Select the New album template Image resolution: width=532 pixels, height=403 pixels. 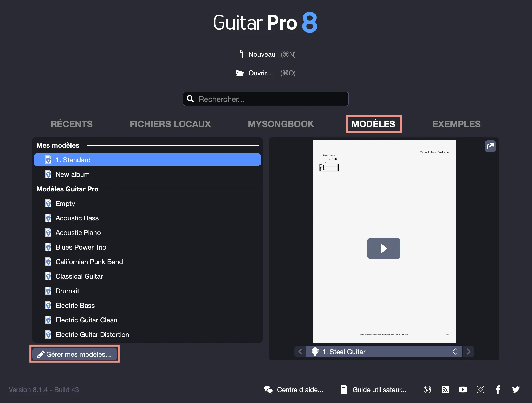coord(147,174)
